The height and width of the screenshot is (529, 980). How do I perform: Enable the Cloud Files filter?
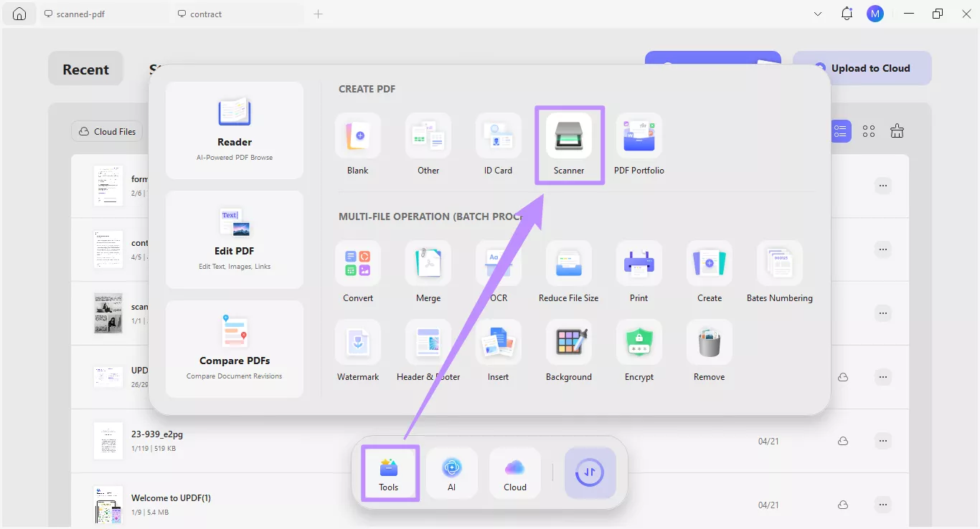[x=106, y=131]
